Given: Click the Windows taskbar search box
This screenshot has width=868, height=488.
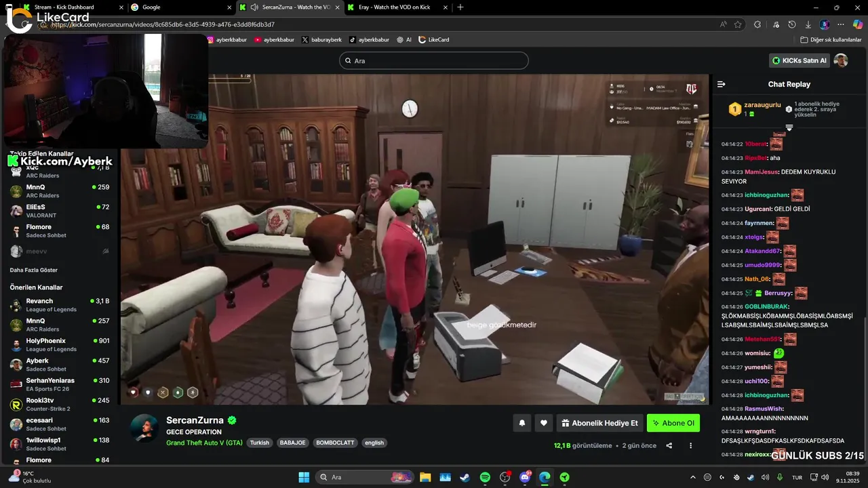Looking at the screenshot, I should [364, 477].
